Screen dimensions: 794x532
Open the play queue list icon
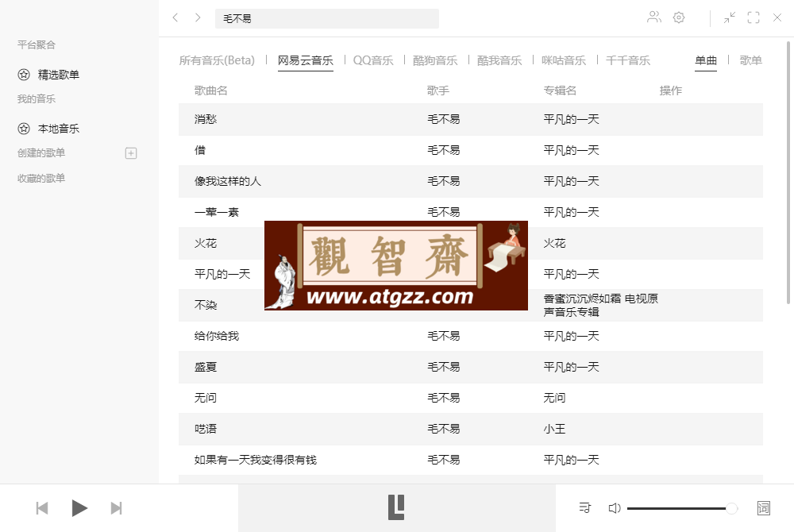[x=585, y=507]
